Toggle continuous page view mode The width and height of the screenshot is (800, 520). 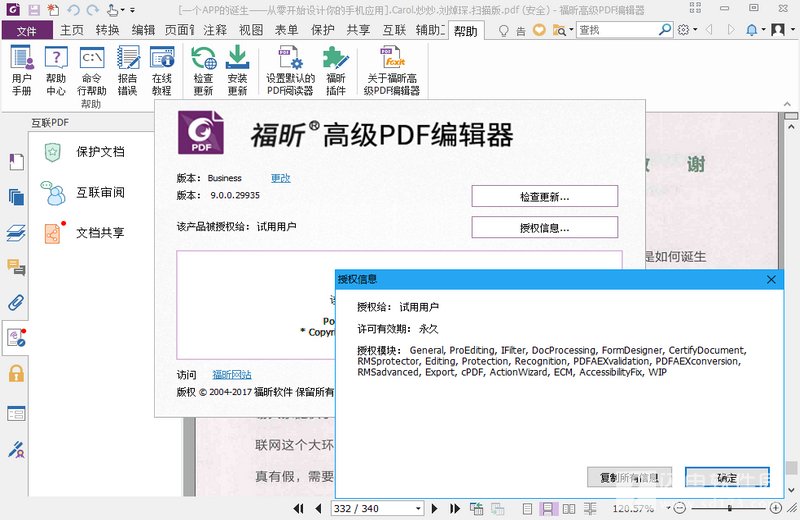click(x=547, y=509)
